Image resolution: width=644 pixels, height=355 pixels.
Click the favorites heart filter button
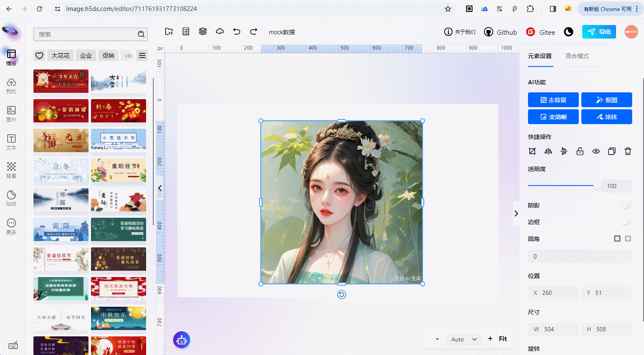pyautogui.click(x=39, y=55)
